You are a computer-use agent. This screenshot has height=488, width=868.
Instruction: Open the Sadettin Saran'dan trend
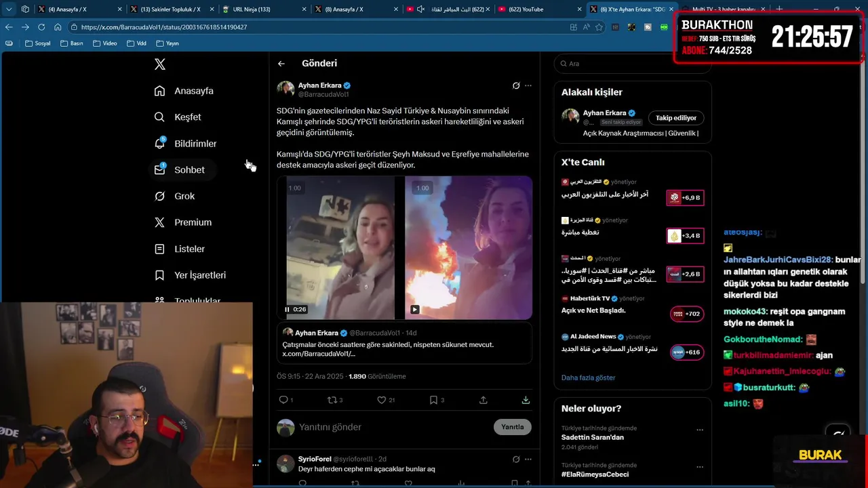point(593,437)
